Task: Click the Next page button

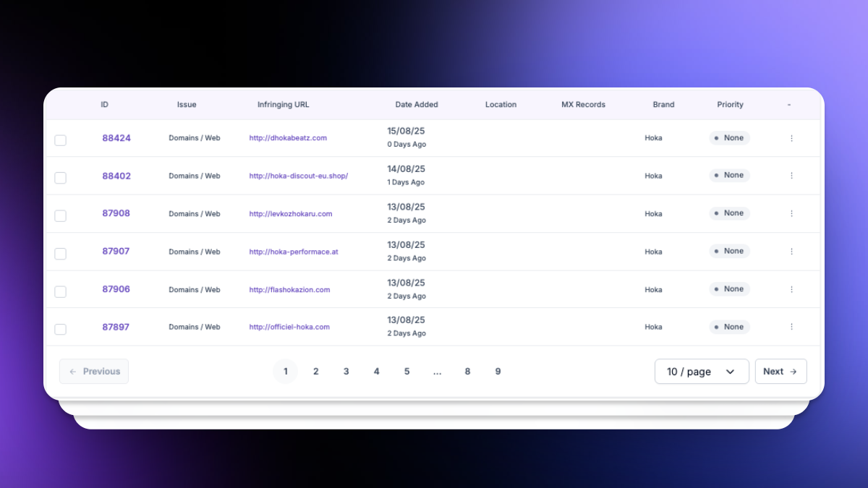Action: click(780, 372)
